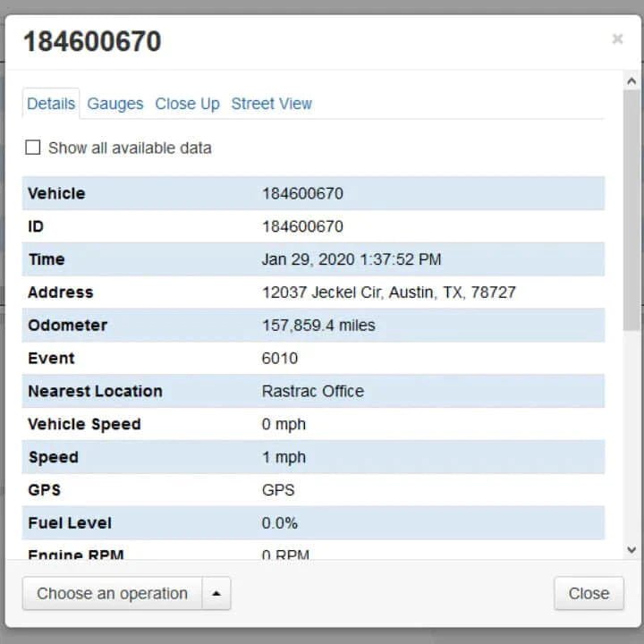This screenshot has height=644, width=644.
Task: Switch to the Gauges tab
Action: point(114,104)
